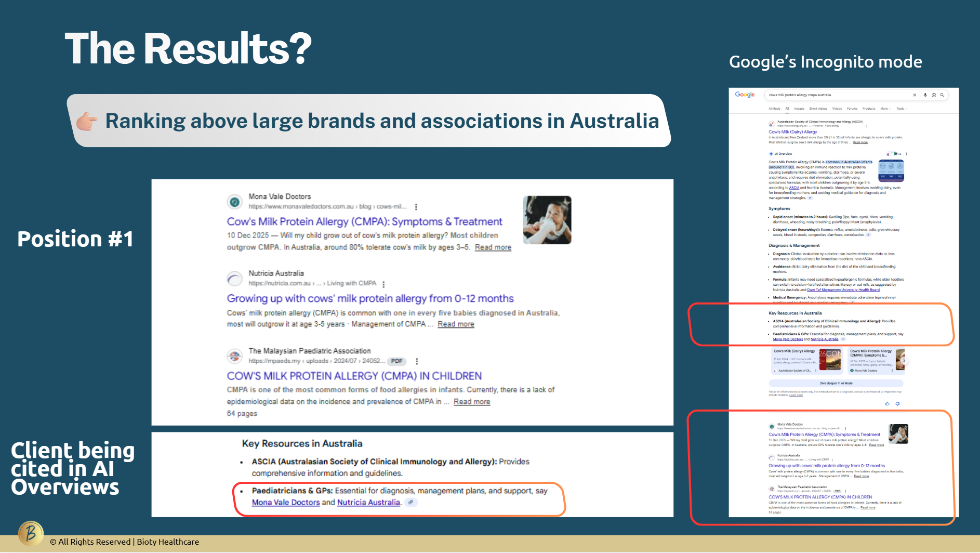Click the link chip icon after 'Nutricia Australia' in enlarged Key Resources

tap(410, 503)
